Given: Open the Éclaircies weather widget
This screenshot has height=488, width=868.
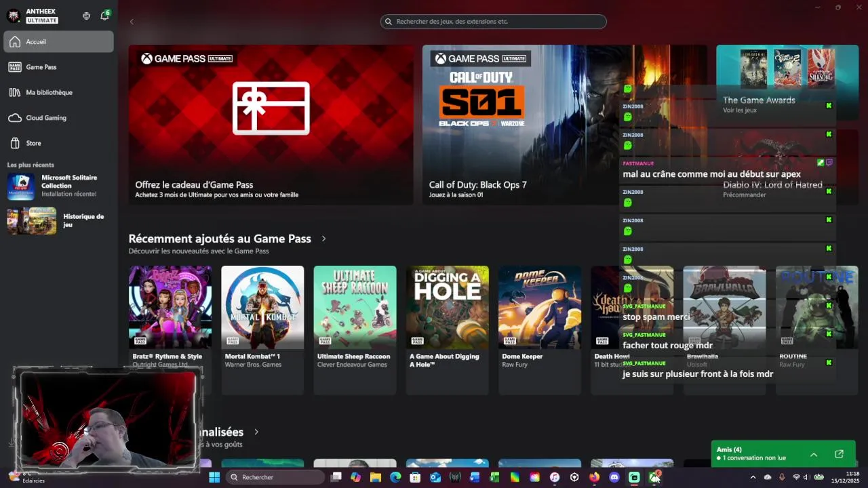Looking at the screenshot, I should pyautogui.click(x=27, y=477).
